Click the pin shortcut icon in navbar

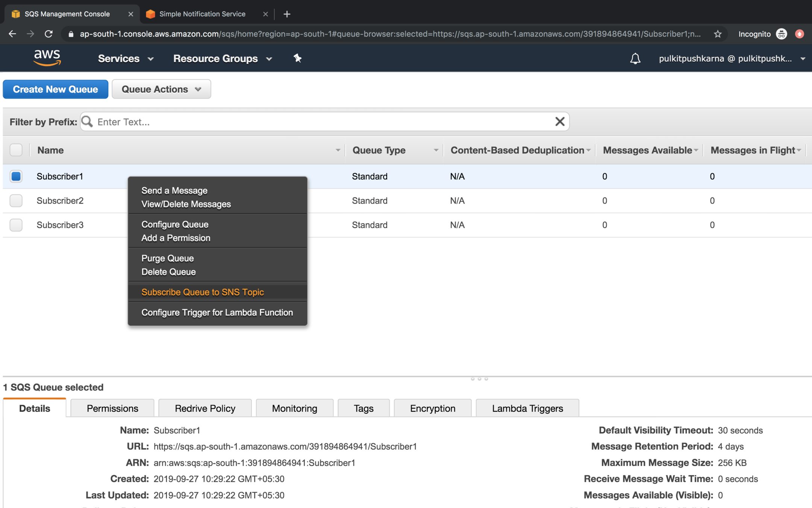297,58
